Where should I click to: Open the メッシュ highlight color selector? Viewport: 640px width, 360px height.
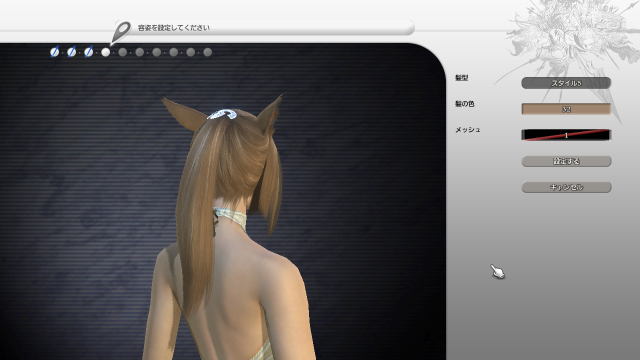pyautogui.click(x=566, y=135)
